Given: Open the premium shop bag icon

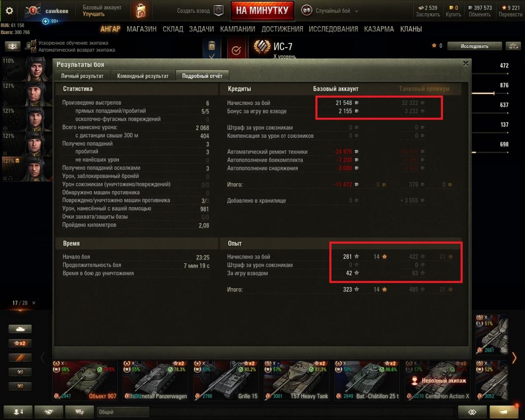Looking at the screenshot, I should [140, 11].
